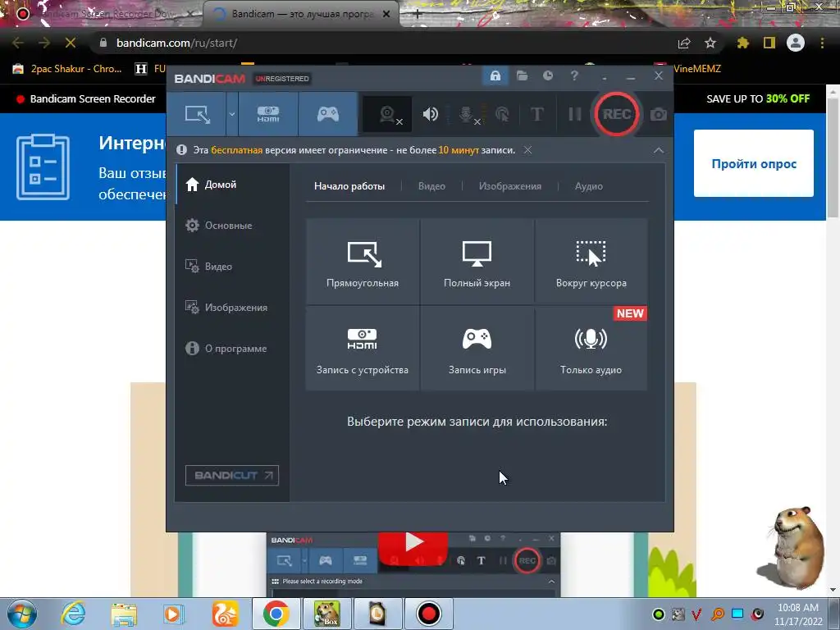Open the Видео section in the sidebar
840x630 pixels.
point(233,267)
